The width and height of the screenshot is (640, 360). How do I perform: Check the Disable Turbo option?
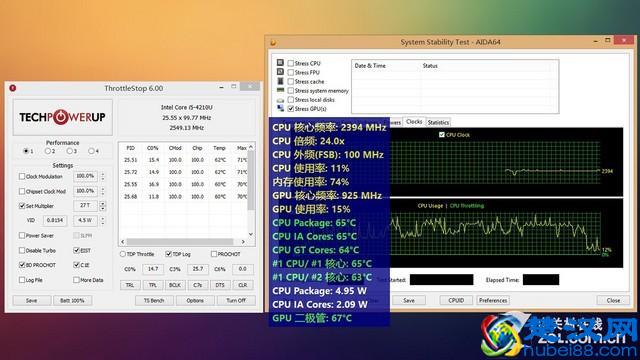(x=22, y=250)
